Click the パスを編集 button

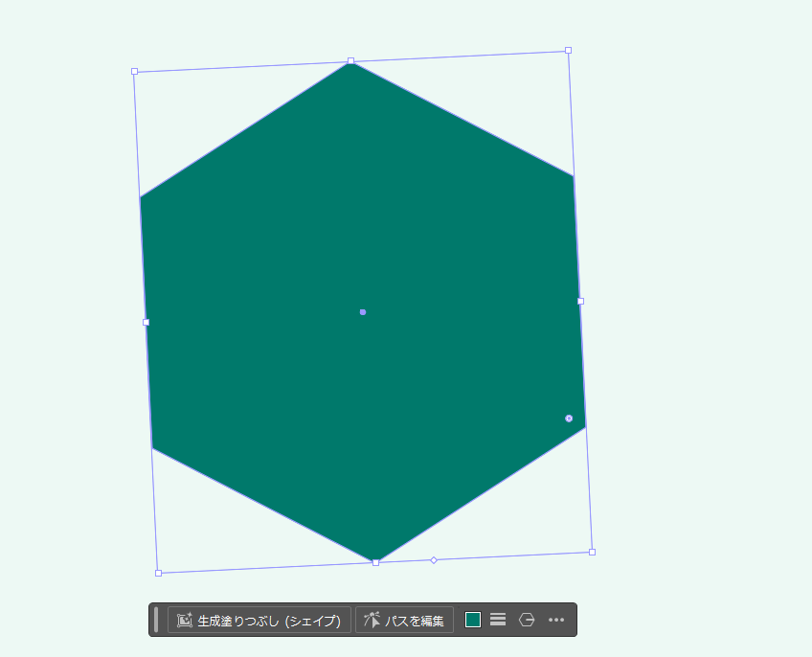(x=404, y=621)
